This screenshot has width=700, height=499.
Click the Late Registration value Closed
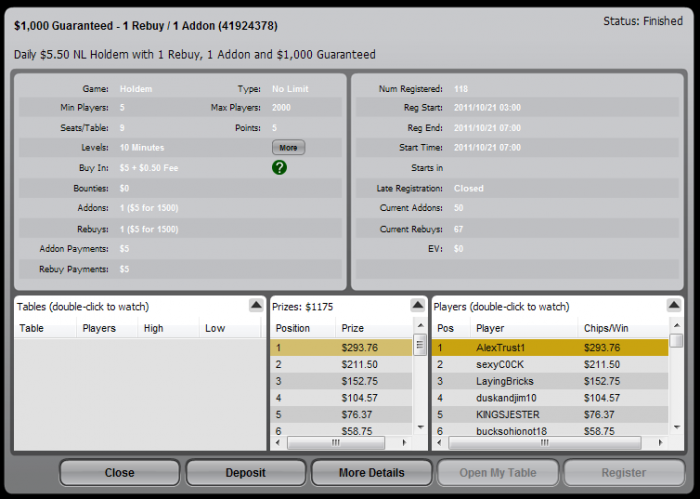(469, 188)
